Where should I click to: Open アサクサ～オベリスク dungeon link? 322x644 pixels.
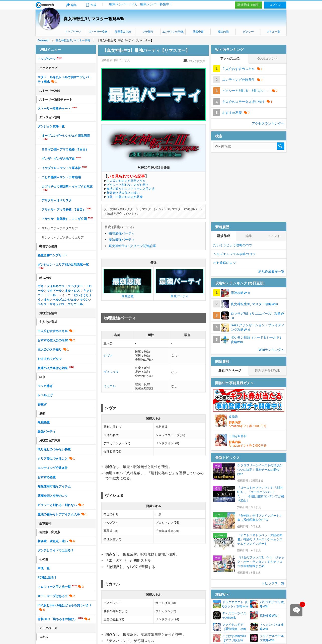(x=57, y=200)
